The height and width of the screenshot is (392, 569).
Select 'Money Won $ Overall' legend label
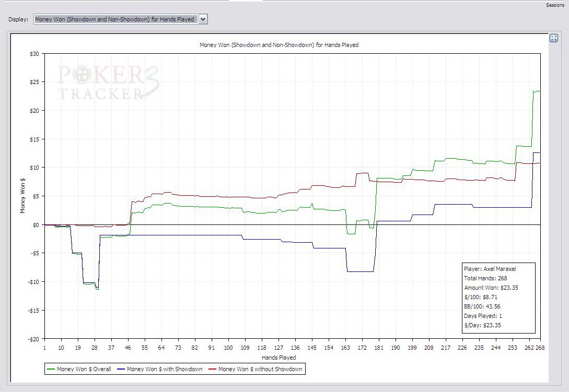pos(84,369)
